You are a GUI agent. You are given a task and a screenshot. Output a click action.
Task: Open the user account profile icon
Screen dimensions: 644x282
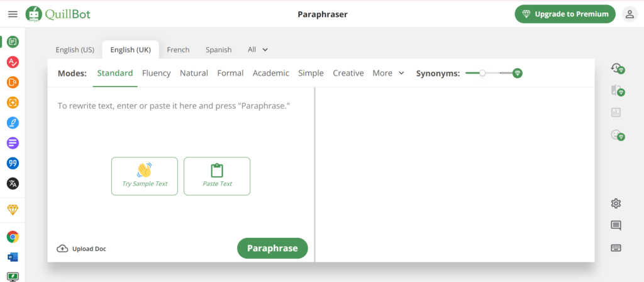(629, 14)
